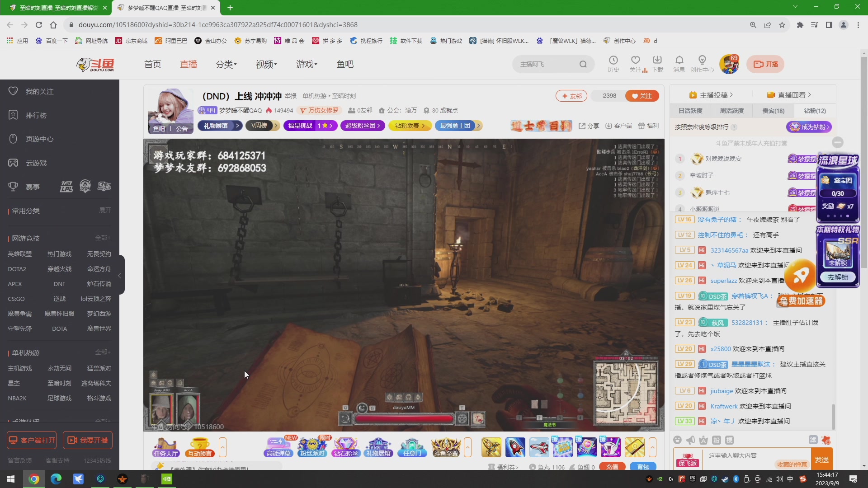Open the 游戏 dropdown menu
Screen dimensions: 868x488
click(307, 64)
